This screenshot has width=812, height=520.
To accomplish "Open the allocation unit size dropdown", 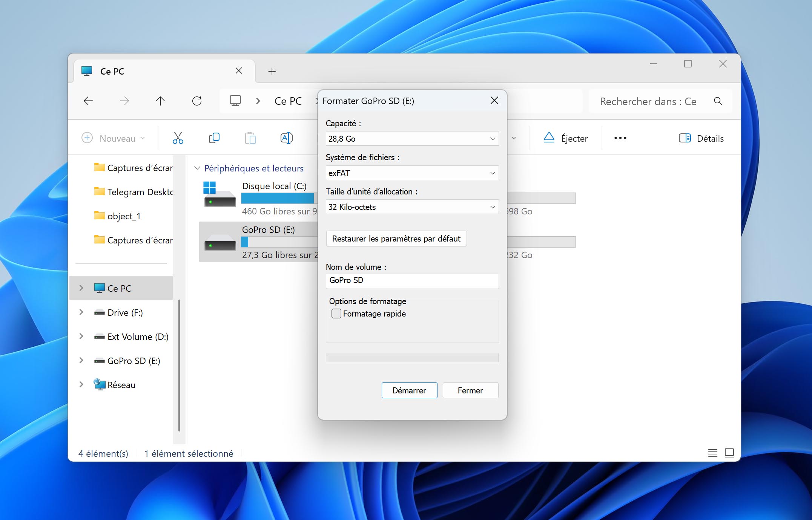I will point(412,207).
